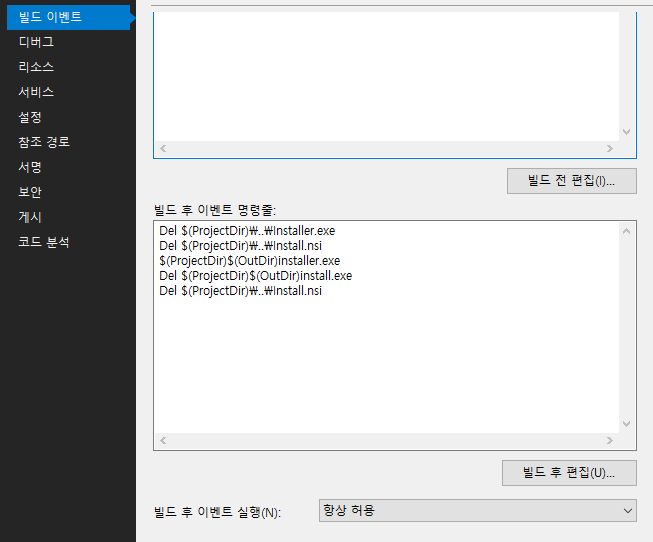Click scroll right arrow in pre-build box

click(x=610, y=148)
